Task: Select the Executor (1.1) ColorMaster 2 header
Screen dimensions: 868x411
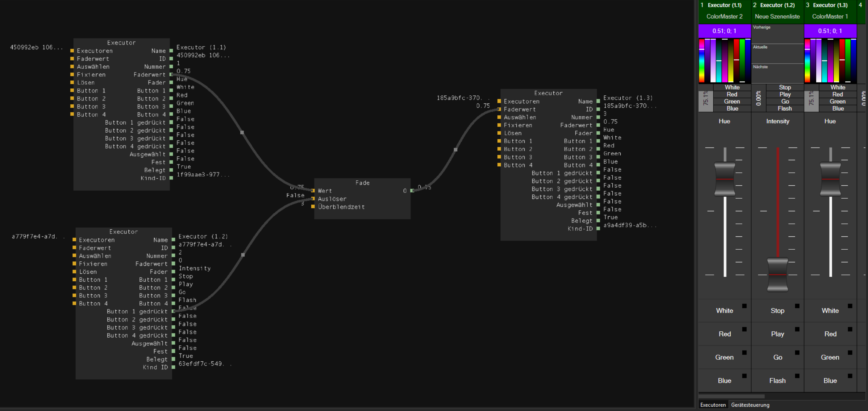Action: tap(725, 12)
